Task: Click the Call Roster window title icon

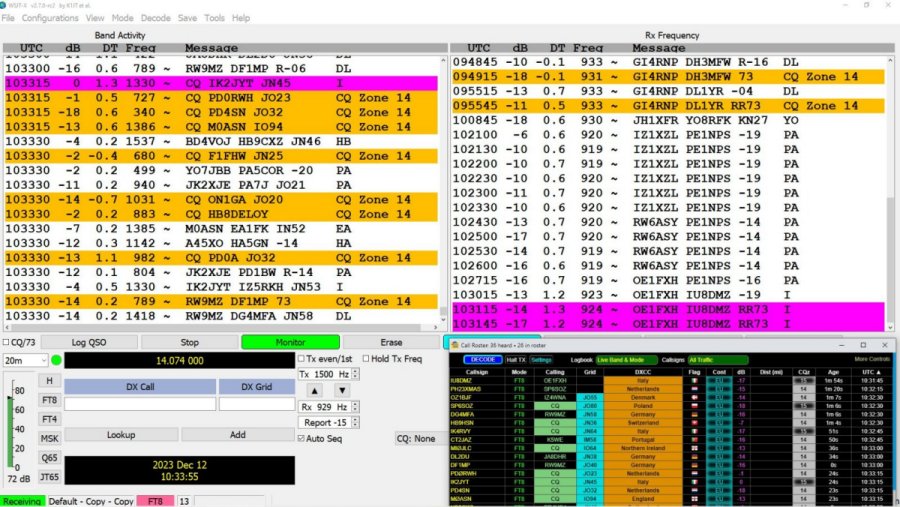Action: coord(455,345)
